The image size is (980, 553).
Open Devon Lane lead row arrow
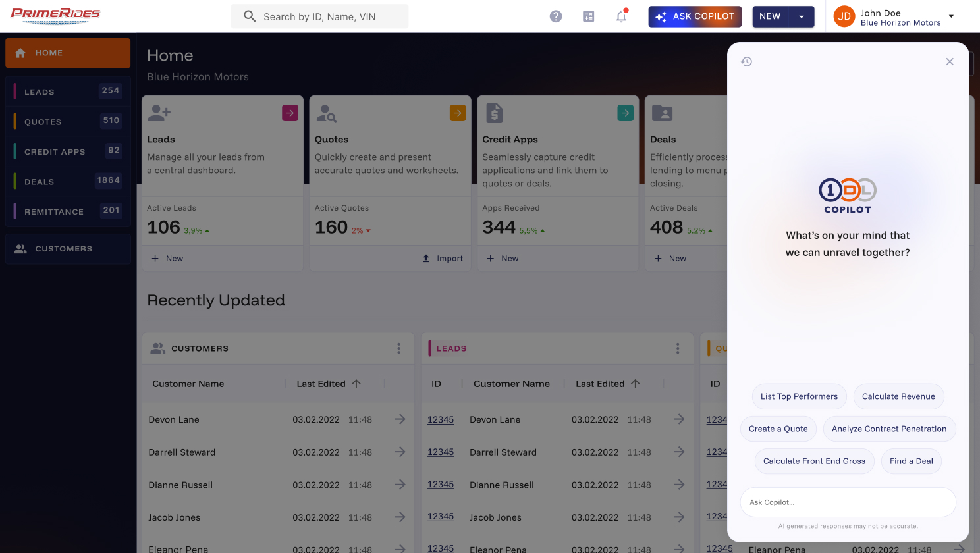(x=679, y=419)
